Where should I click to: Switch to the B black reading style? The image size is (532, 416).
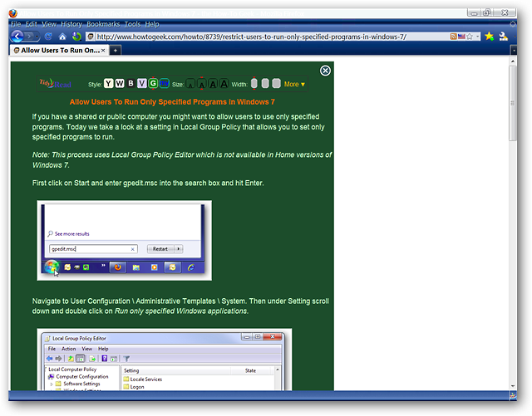(x=131, y=83)
